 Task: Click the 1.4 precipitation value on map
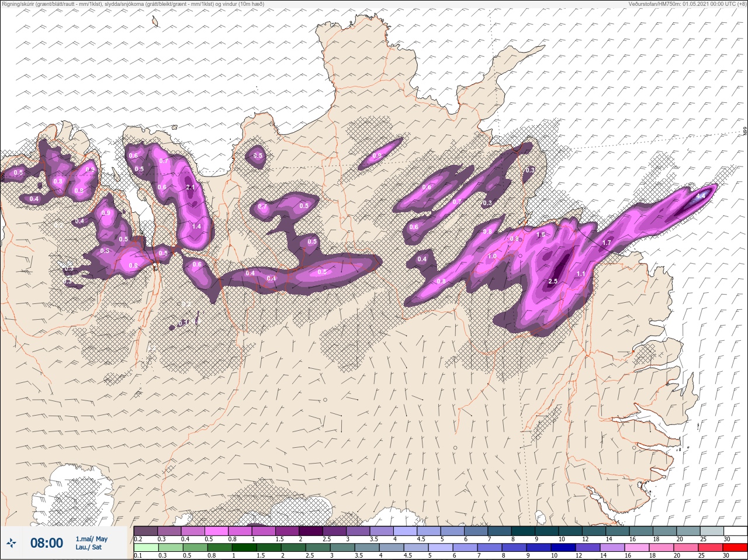click(196, 226)
